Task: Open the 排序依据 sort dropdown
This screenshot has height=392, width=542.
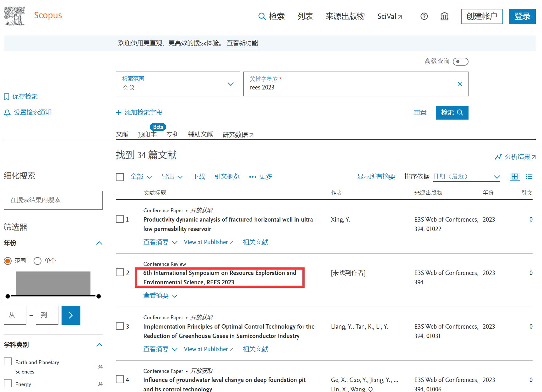Action: 466,177
